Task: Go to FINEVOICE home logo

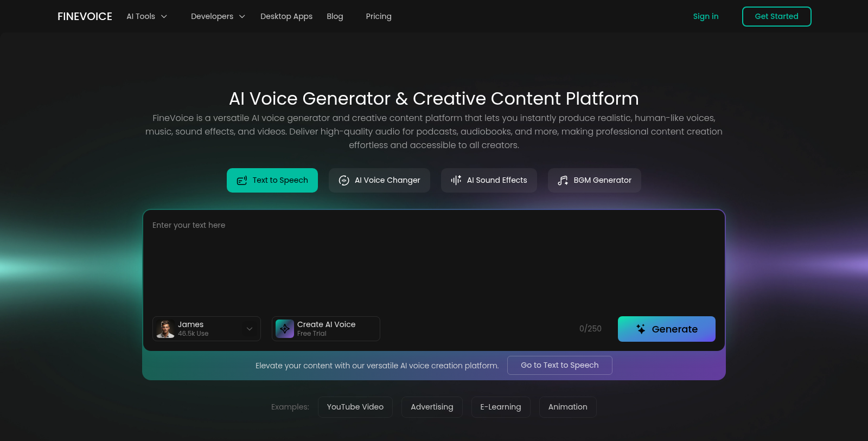Action: pos(85,17)
